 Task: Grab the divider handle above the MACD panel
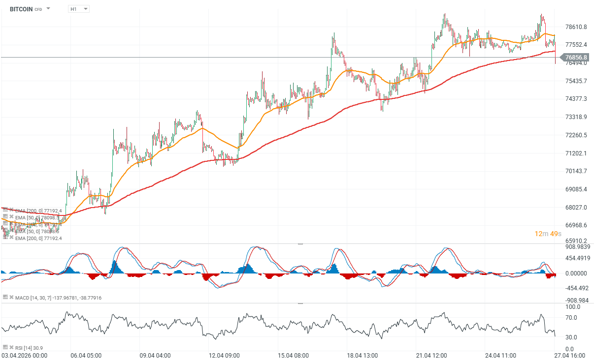point(300,244)
